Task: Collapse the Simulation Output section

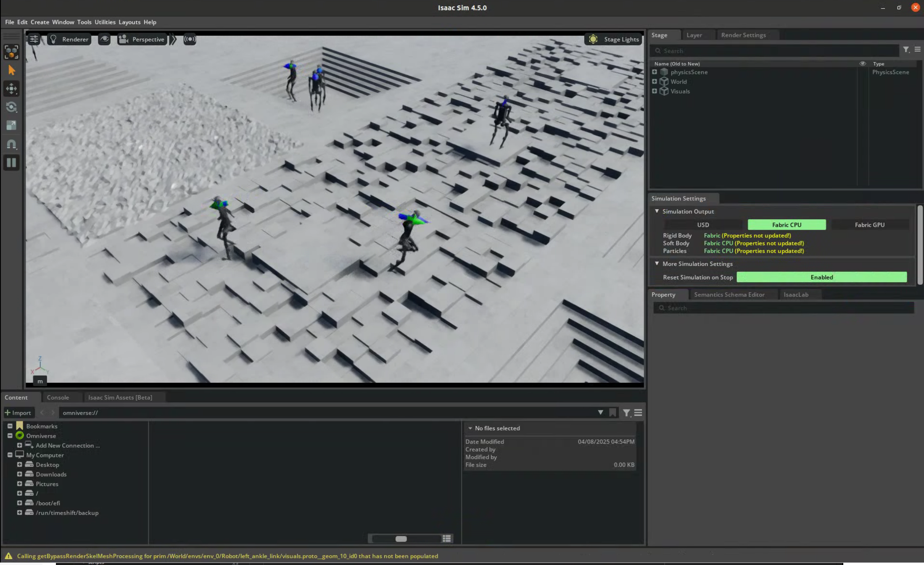Action: pos(657,211)
